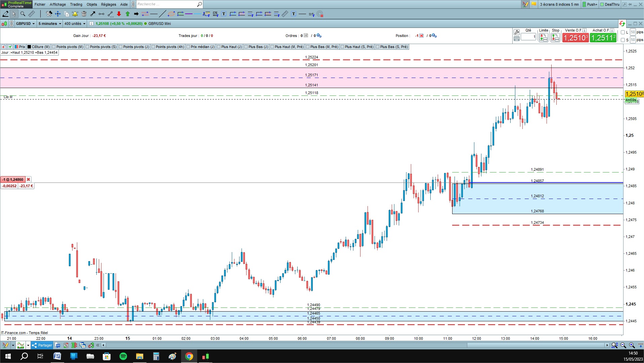Click the Qté quantity input field
Viewport: 644px width, 363px height.
click(528, 37)
